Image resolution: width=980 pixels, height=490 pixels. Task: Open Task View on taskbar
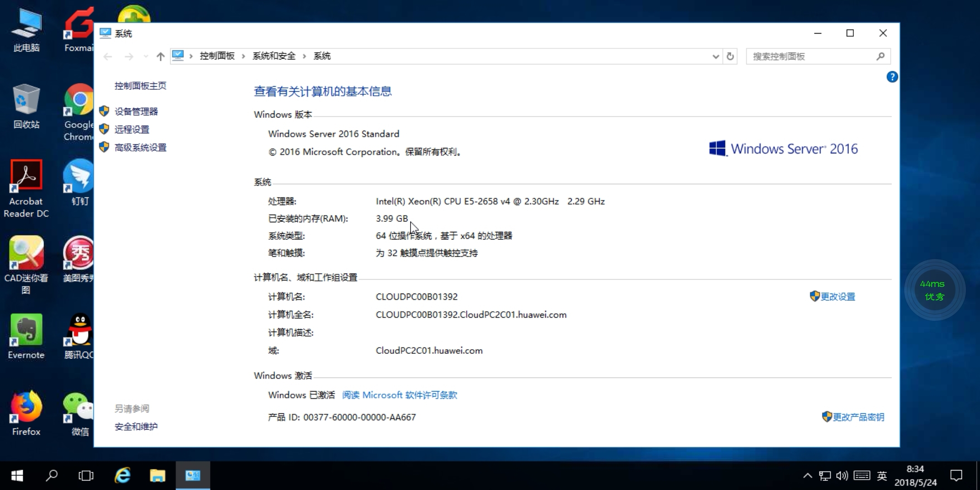coord(86,475)
